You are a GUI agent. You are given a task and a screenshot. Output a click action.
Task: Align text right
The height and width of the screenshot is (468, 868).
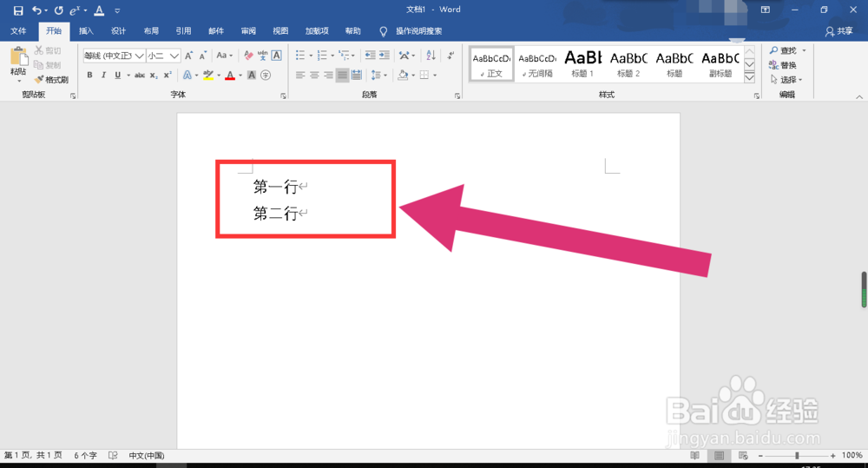(x=328, y=76)
